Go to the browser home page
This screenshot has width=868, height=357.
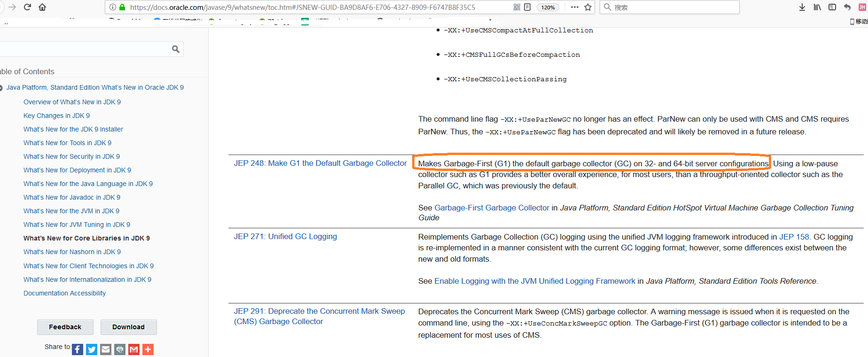click(x=42, y=7)
